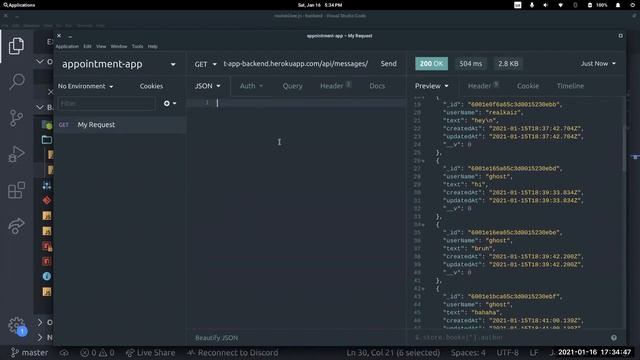Screen dimensions: 640x360
Task: Click the top panel date and time
Action: tap(320, 5)
